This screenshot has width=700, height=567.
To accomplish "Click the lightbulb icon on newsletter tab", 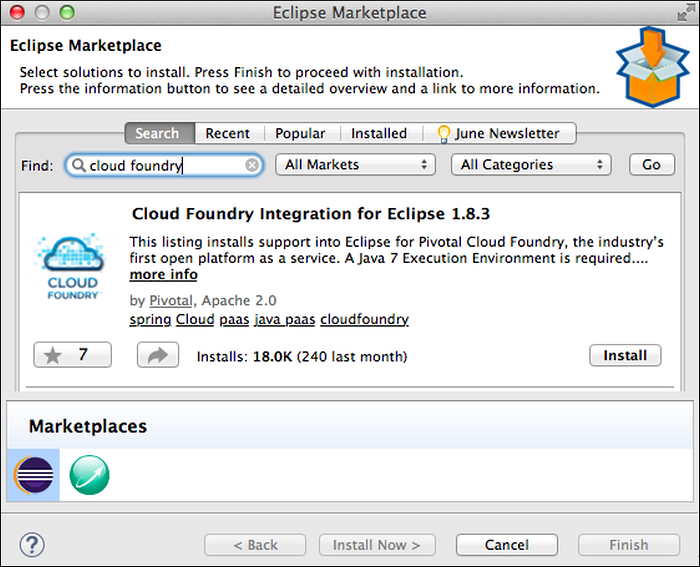I will point(443,134).
